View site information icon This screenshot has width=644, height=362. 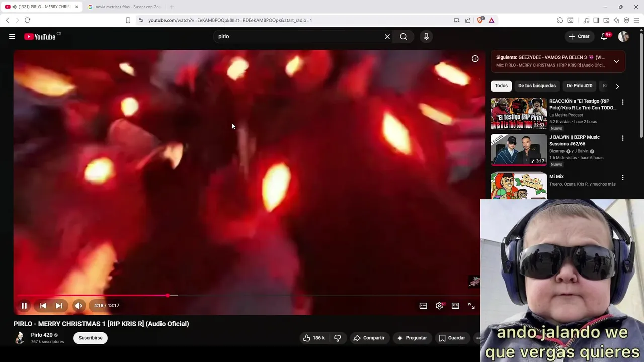pos(141,20)
